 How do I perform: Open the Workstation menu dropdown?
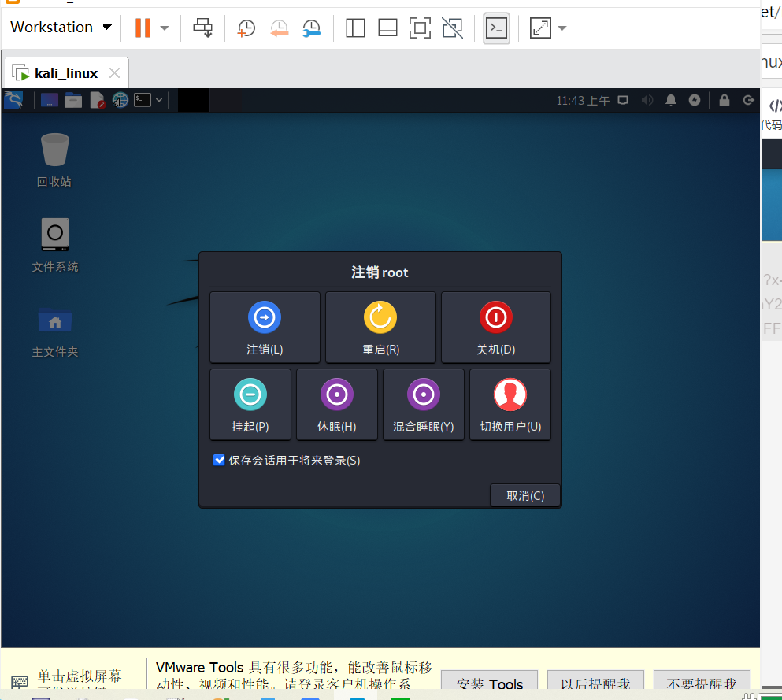[61, 27]
